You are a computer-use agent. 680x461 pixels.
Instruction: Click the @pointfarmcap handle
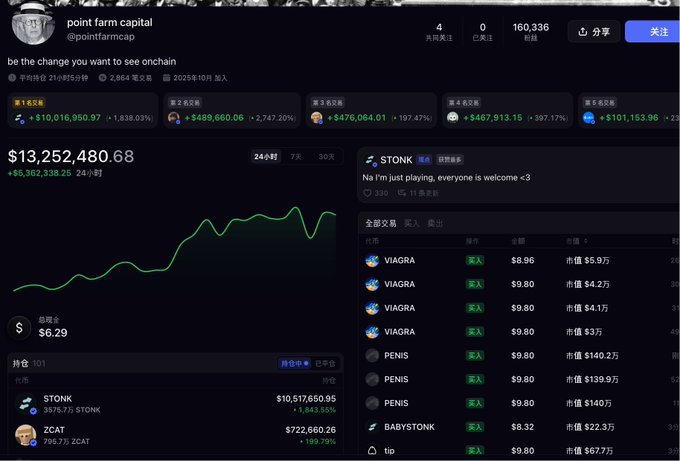click(x=101, y=37)
